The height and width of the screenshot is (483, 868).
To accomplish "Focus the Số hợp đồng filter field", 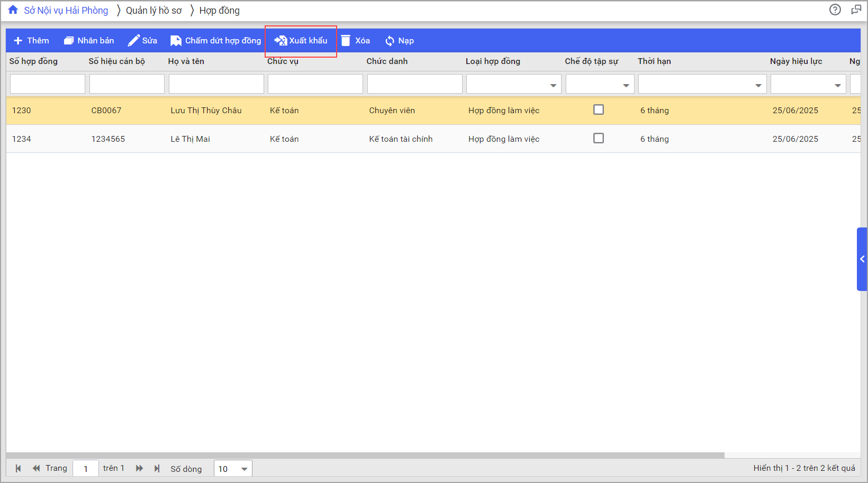I will coord(48,84).
